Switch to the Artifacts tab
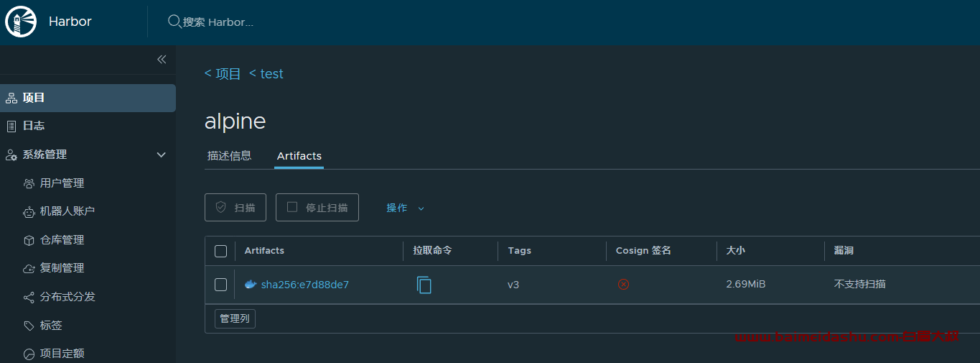980x363 pixels. (x=299, y=155)
